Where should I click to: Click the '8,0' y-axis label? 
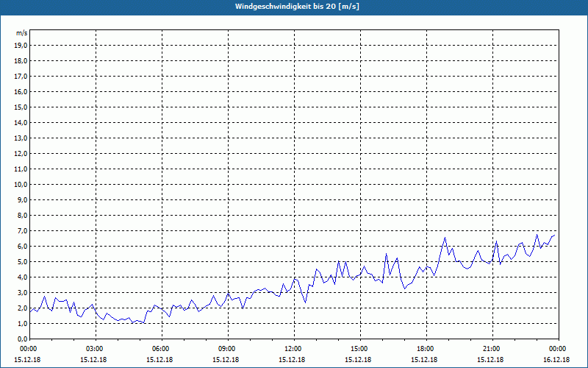coord(22,215)
